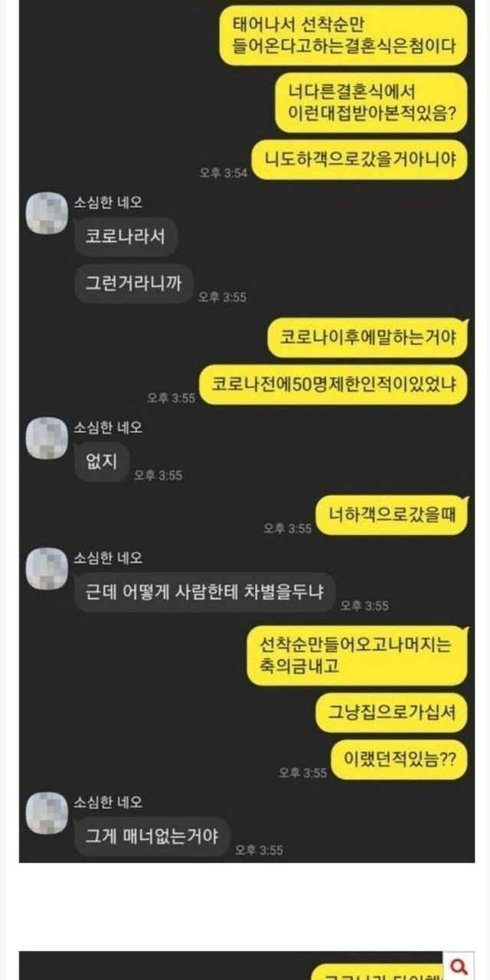Viewport: 490px width, 980px height.
Task: Tap the yellow bubble 니도하객으로갔을거아니야
Action: point(360,160)
